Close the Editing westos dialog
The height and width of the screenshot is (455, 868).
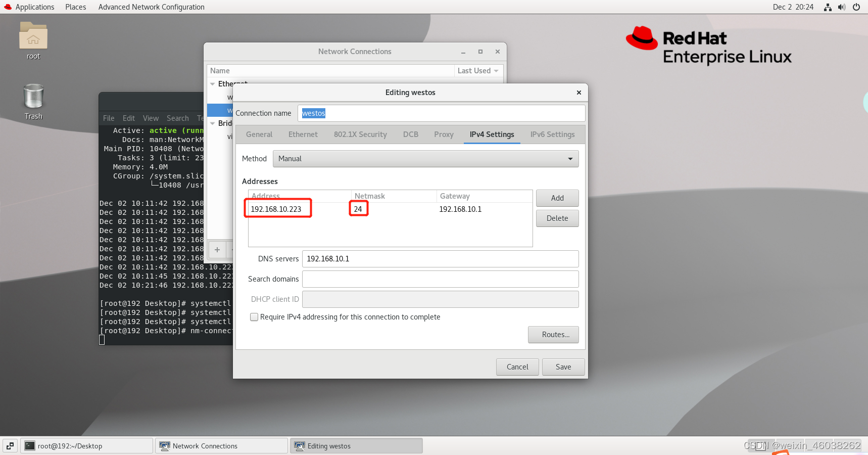pyautogui.click(x=579, y=93)
